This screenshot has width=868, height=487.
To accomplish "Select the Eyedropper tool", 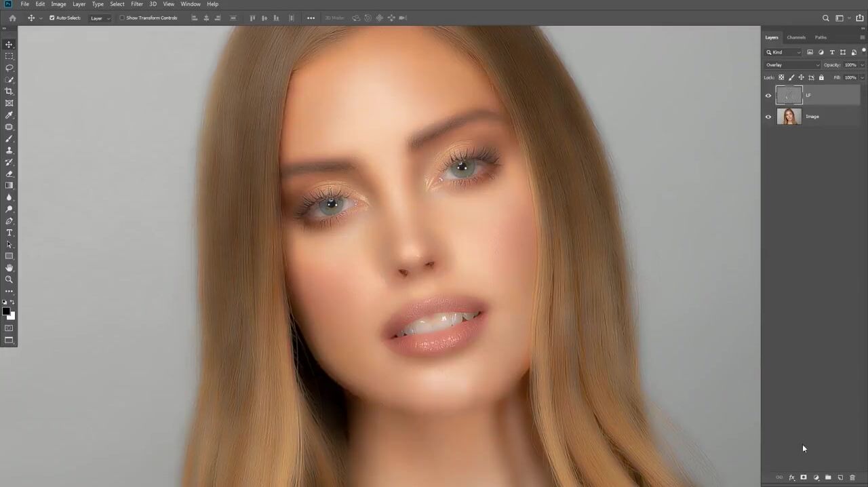I will pos(9,115).
